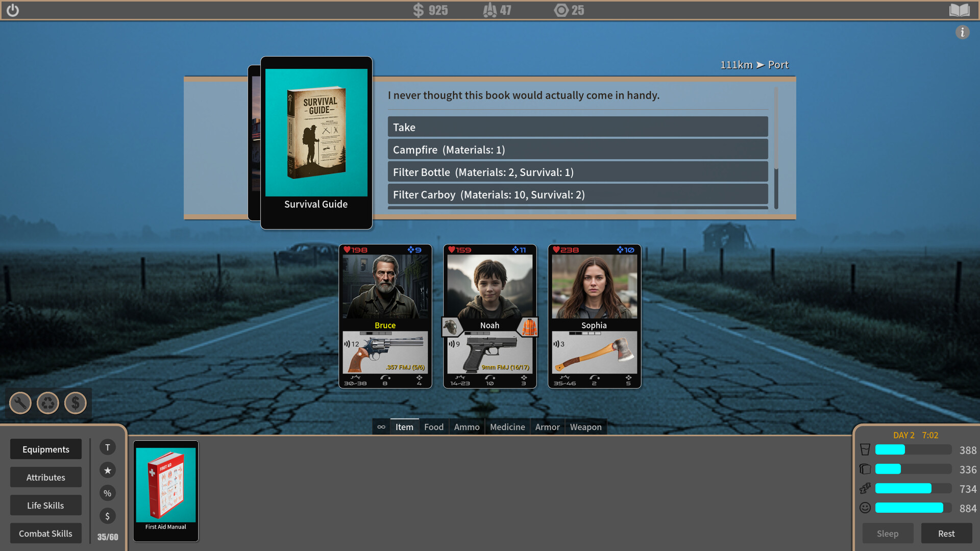
Task: Click the thirst level progress bar
Action: [913, 450]
